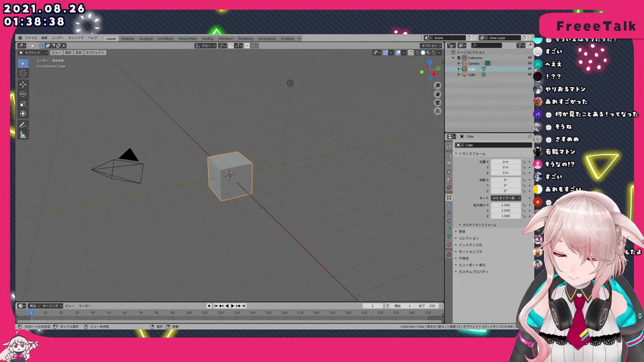Screen dimensions: 644x362
Task: Select the Move tool
Action: click(x=23, y=84)
